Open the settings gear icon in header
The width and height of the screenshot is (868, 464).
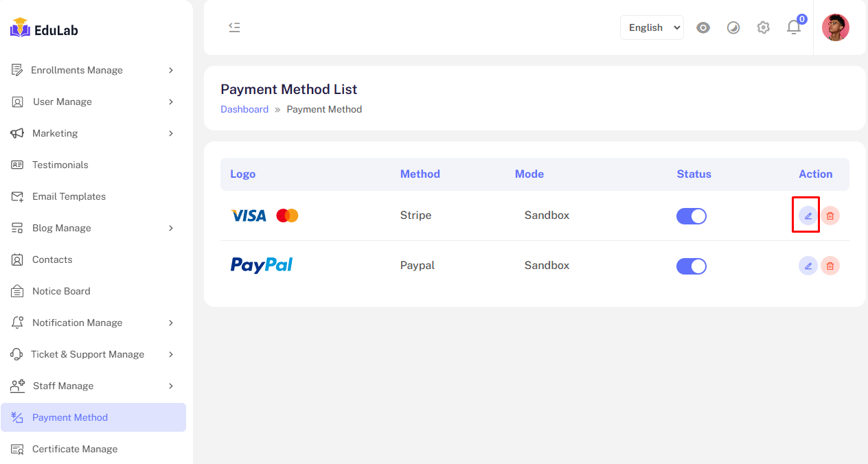pos(763,27)
